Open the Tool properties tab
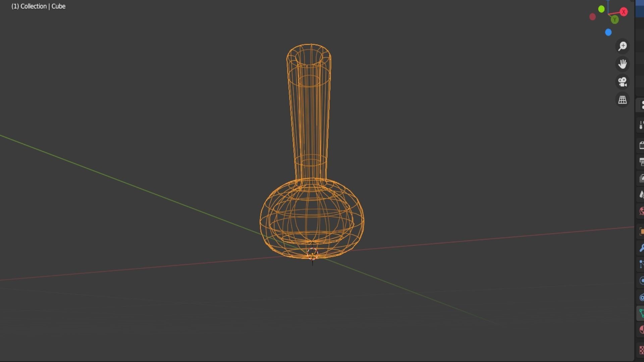This screenshot has height=362, width=644. 641,125
